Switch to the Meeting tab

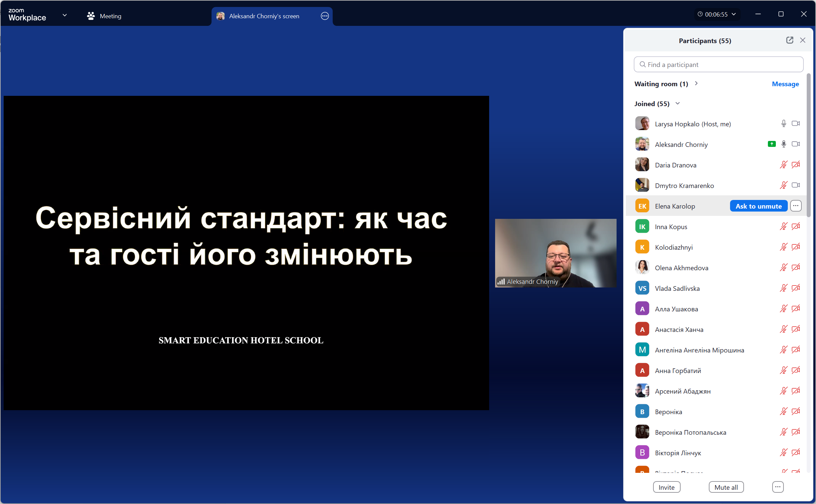coord(104,16)
